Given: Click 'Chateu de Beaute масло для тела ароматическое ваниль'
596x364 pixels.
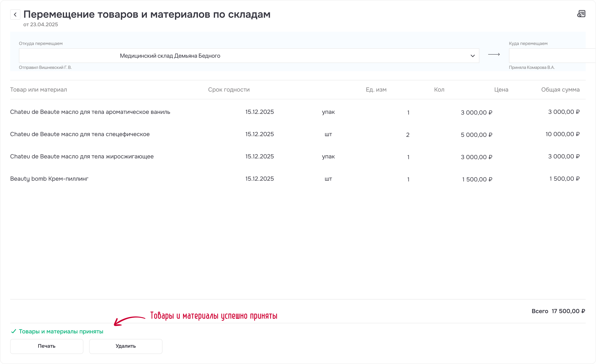Looking at the screenshot, I should tap(90, 112).
